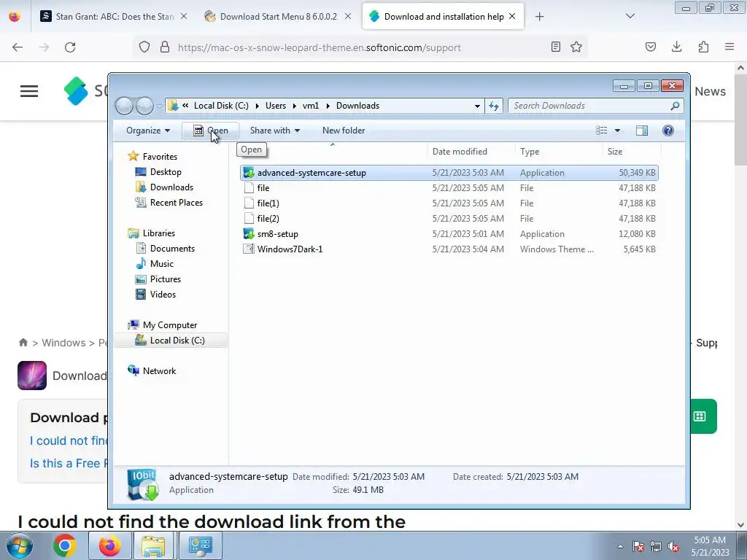Viewport: 747px width, 560px height.
Task: Switch to Stan Grant ABC tab
Action: coord(115,16)
